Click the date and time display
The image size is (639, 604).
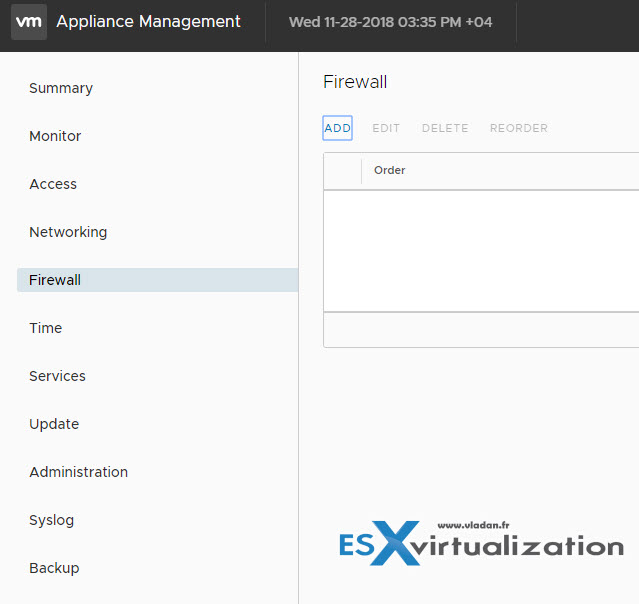pos(390,21)
